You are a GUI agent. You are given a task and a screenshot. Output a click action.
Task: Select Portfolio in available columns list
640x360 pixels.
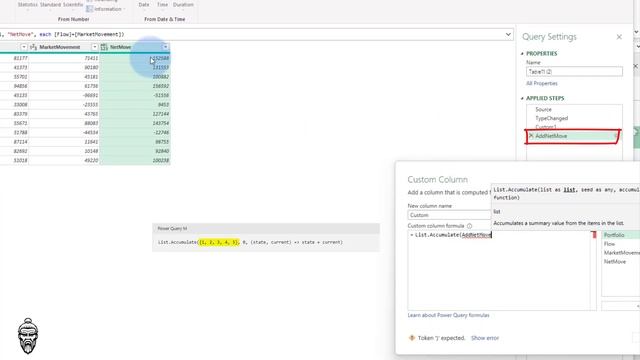click(620, 235)
